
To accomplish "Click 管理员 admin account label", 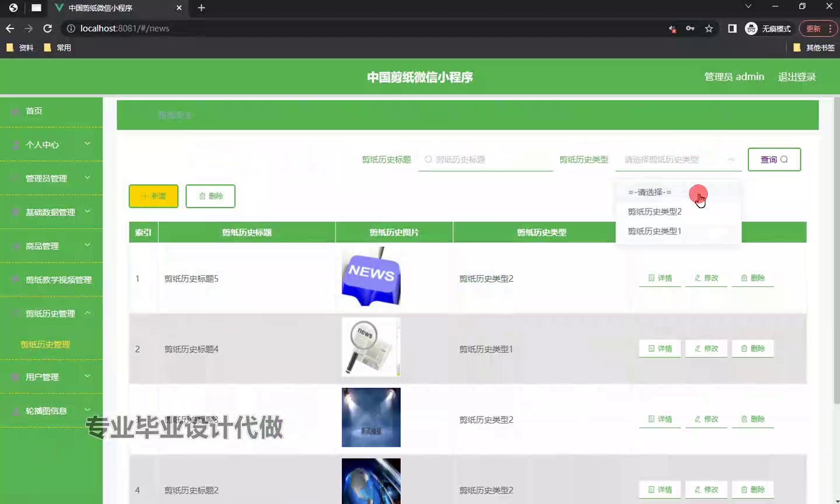I will [x=734, y=76].
